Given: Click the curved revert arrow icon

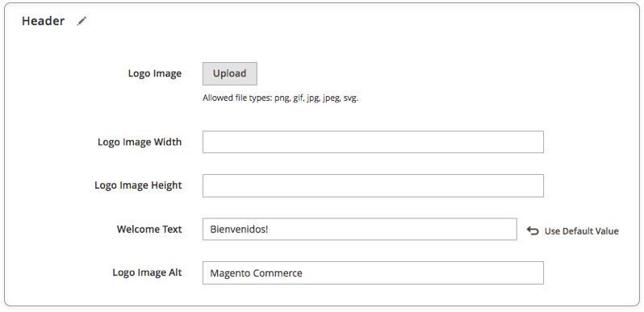Looking at the screenshot, I should click(x=533, y=231).
